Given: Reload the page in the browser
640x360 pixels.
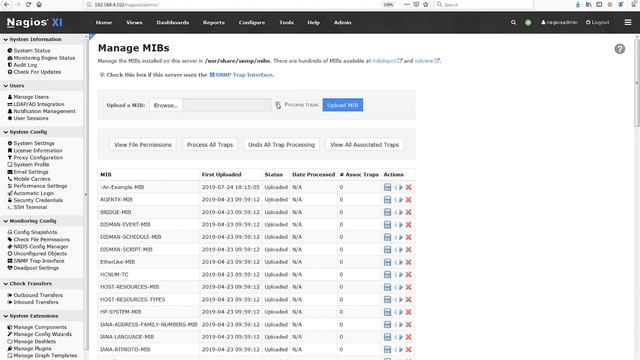Looking at the screenshot, I should coord(28,4).
